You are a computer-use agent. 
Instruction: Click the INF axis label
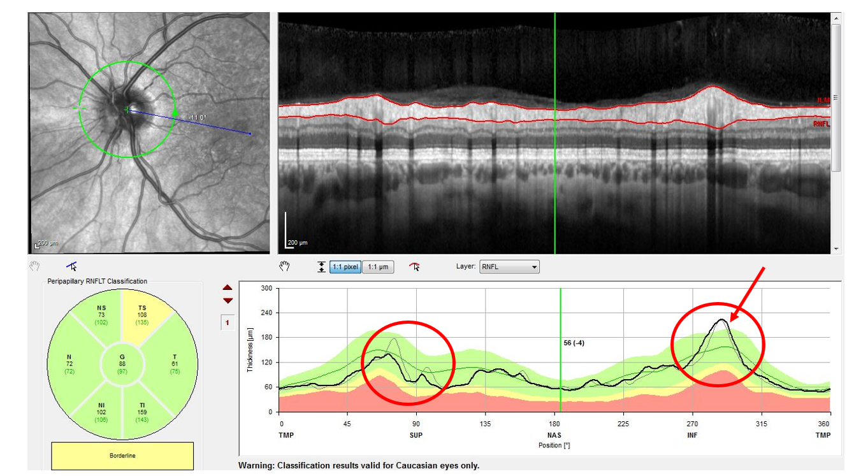[x=692, y=435]
